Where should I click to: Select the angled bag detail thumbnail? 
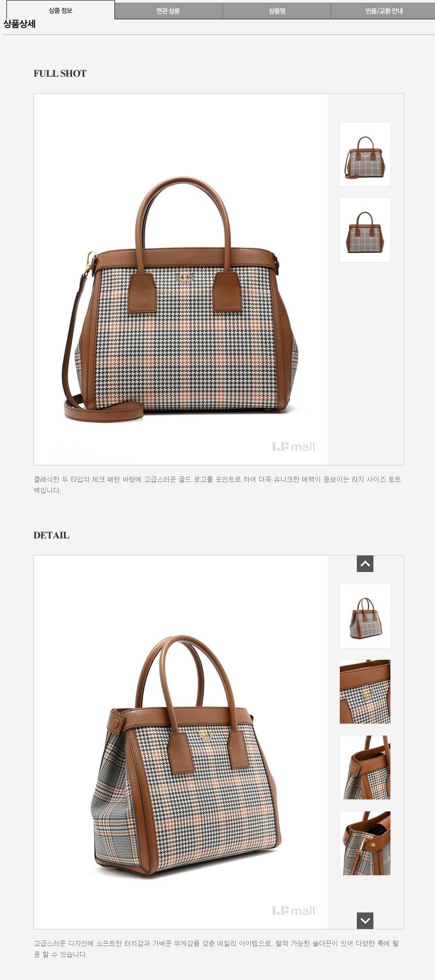tap(365, 616)
